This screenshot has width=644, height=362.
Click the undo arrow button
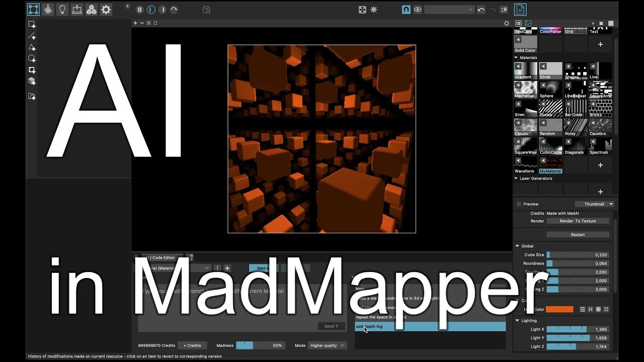coord(481,10)
